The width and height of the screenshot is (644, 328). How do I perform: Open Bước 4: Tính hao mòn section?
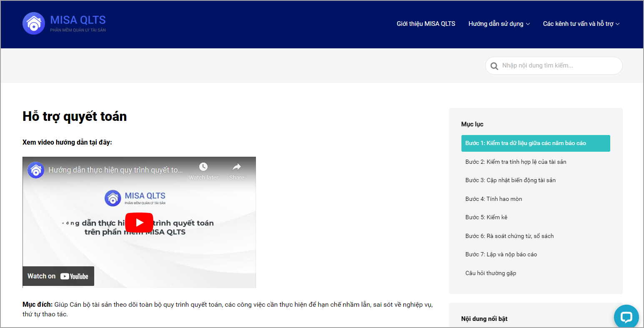[494, 199]
